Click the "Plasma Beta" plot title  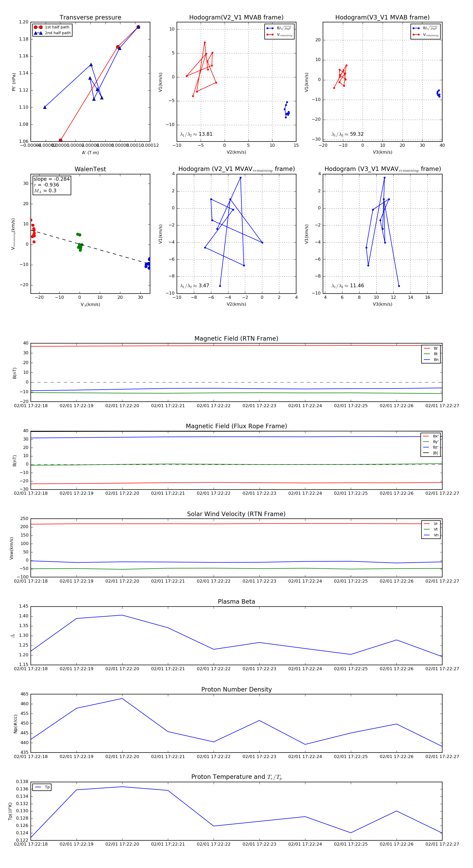(236, 602)
